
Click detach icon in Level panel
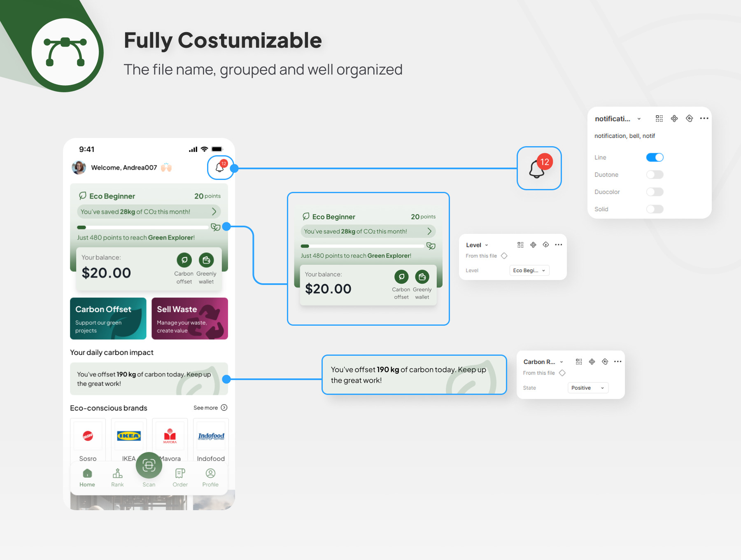click(546, 245)
